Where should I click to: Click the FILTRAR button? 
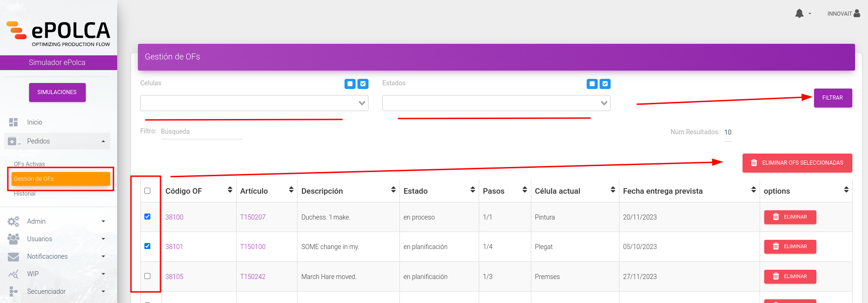pos(833,98)
